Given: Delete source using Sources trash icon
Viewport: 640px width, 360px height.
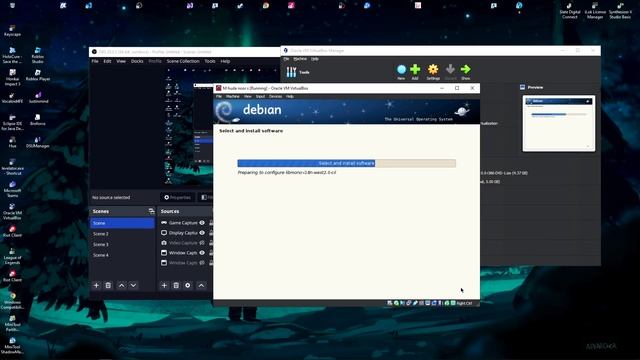Looking at the screenshot, I should (176, 285).
